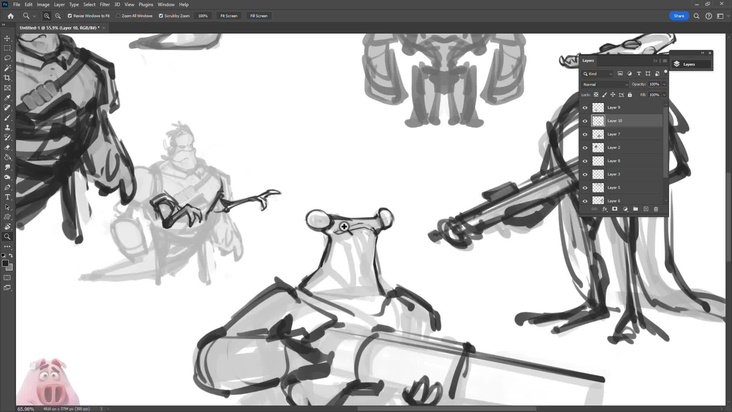Choose Zoom In mode in options bar

click(x=47, y=16)
